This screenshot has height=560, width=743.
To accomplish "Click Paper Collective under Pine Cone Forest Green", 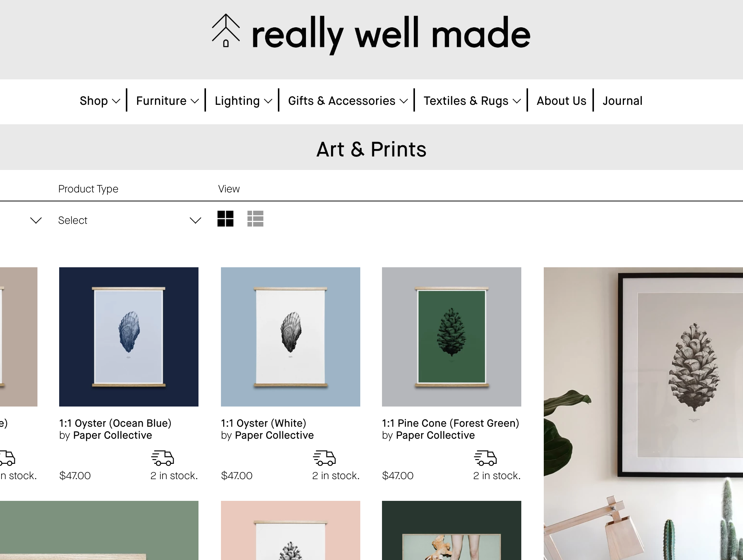I will coord(435,435).
